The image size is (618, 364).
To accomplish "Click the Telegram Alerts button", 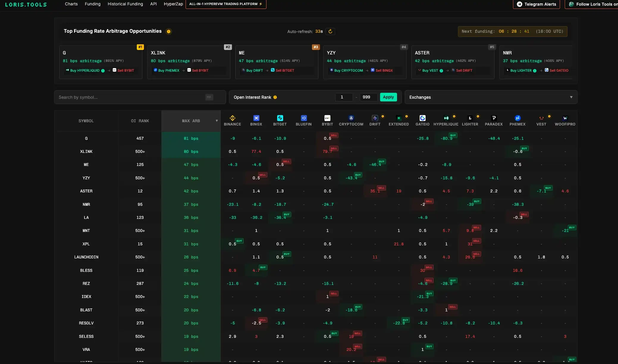I will coord(537,4).
